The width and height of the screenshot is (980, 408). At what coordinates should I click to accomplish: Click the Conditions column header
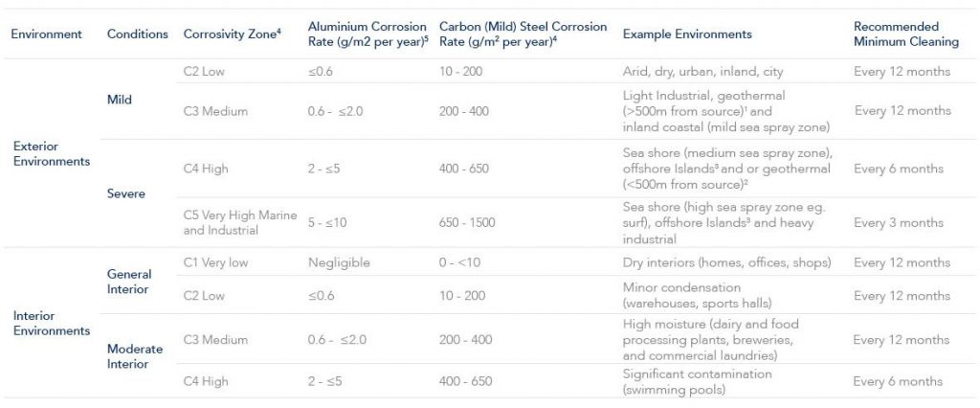(x=137, y=34)
